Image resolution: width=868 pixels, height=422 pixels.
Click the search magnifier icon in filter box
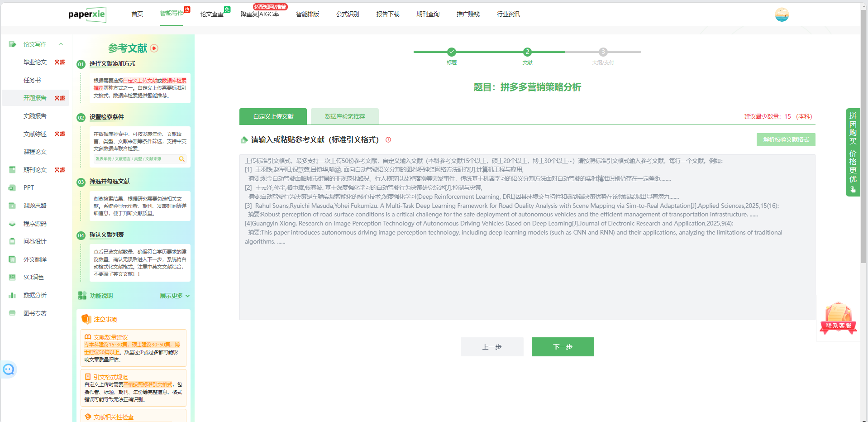click(x=181, y=159)
